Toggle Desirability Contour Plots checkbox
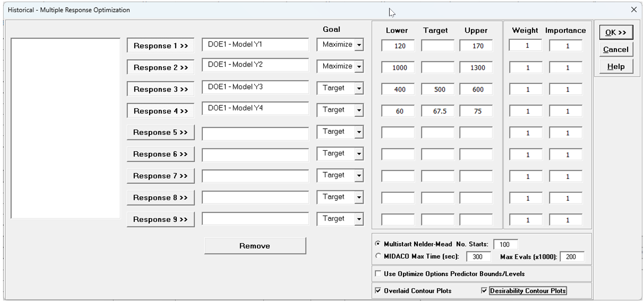The width and height of the screenshot is (644, 302). tap(484, 291)
